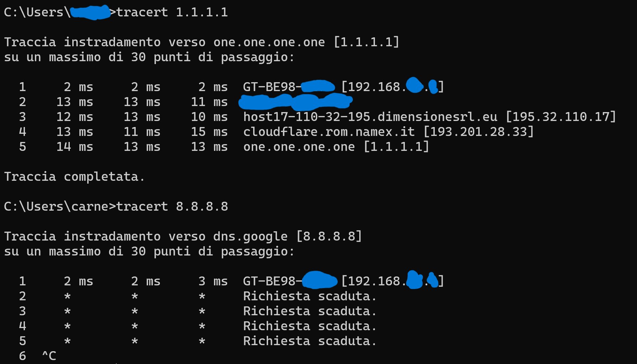Click the IP address 195.32.110.17
The height and width of the screenshot is (364, 637).
561,117
